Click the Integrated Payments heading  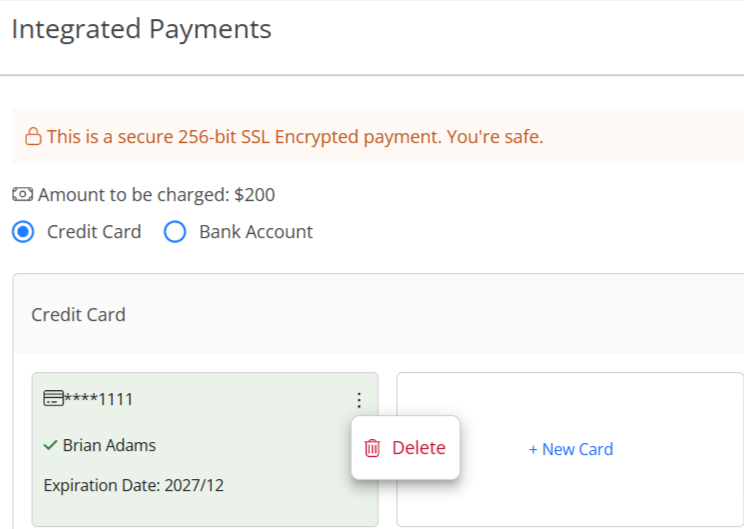[141, 29]
